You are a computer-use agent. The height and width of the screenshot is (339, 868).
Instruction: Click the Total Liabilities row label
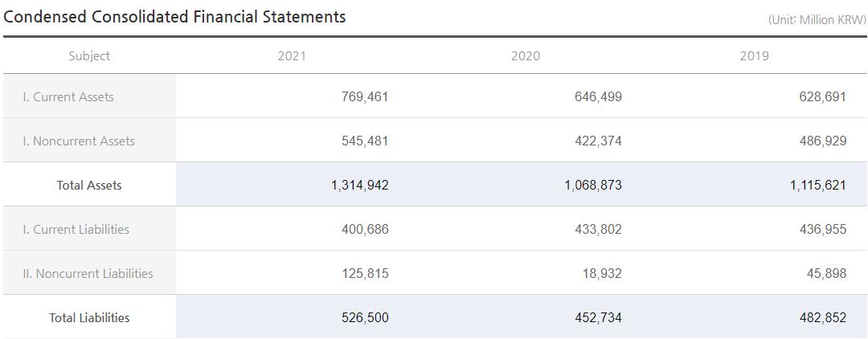point(89,317)
